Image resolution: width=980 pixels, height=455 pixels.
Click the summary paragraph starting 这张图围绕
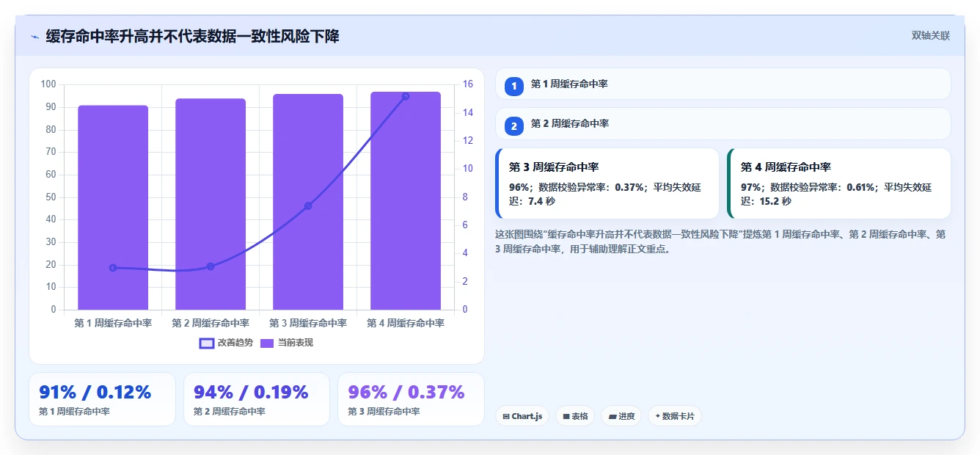click(x=720, y=241)
